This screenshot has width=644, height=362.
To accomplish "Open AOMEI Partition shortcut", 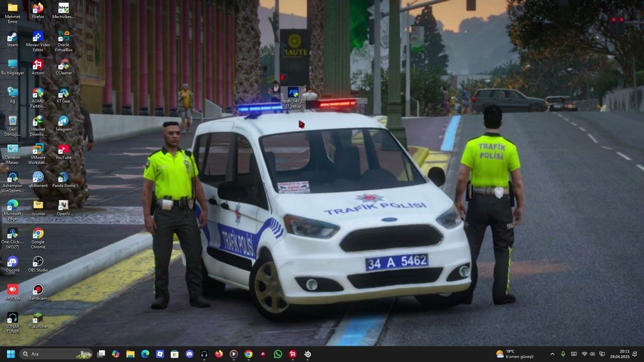I will (38, 98).
